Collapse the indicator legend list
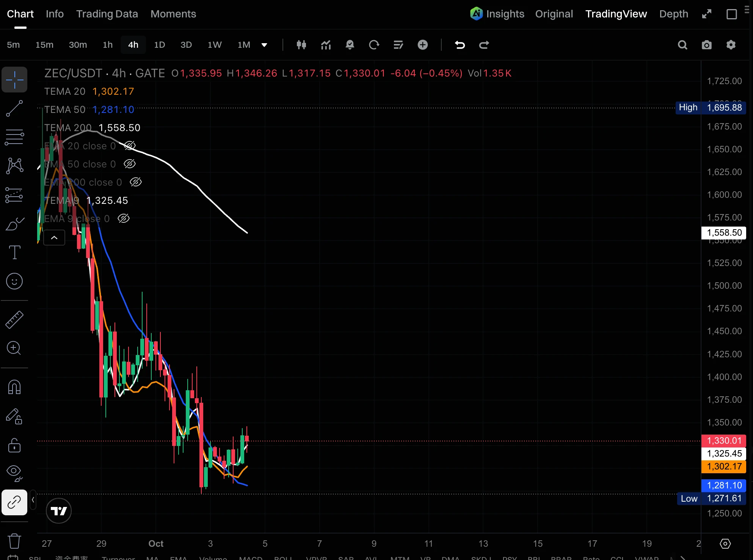 click(x=54, y=238)
